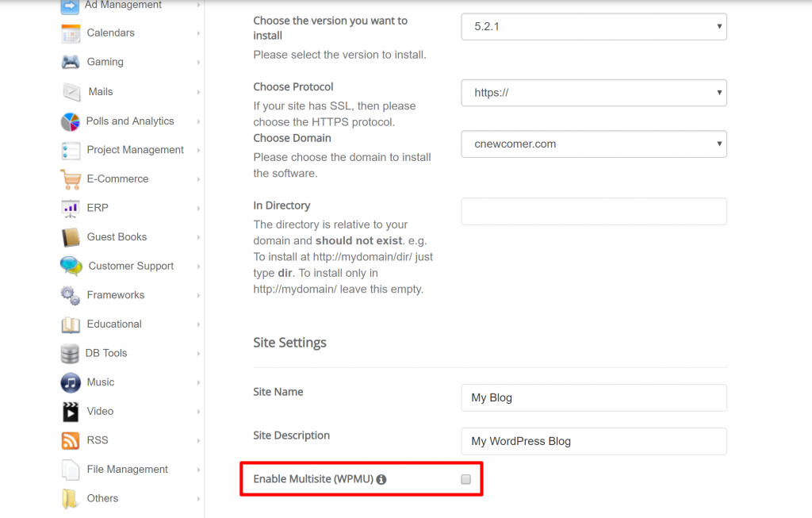Click the info icon beside Enable Multisite

click(x=381, y=479)
